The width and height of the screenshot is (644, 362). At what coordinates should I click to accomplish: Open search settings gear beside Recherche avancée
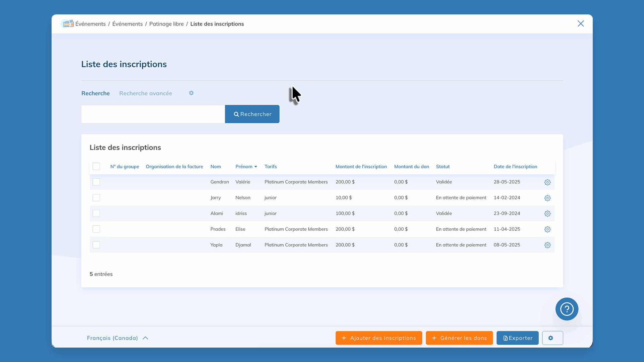191,93
